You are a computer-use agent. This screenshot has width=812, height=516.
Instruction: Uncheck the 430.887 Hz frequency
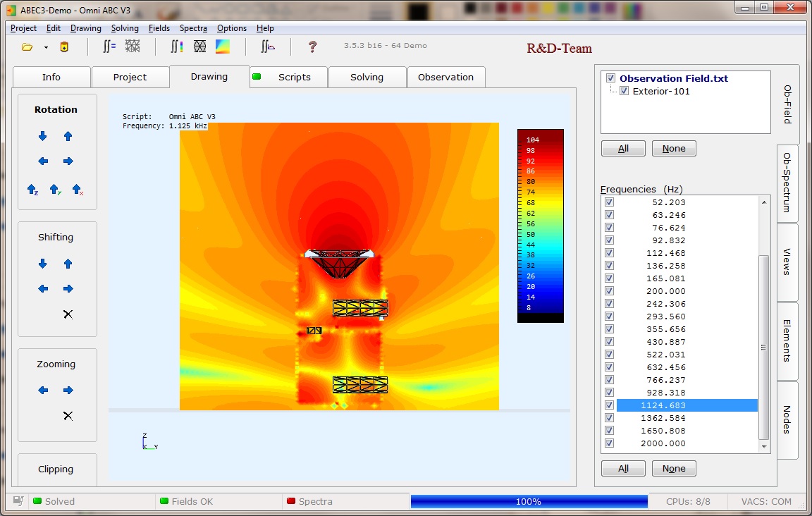click(609, 342)
